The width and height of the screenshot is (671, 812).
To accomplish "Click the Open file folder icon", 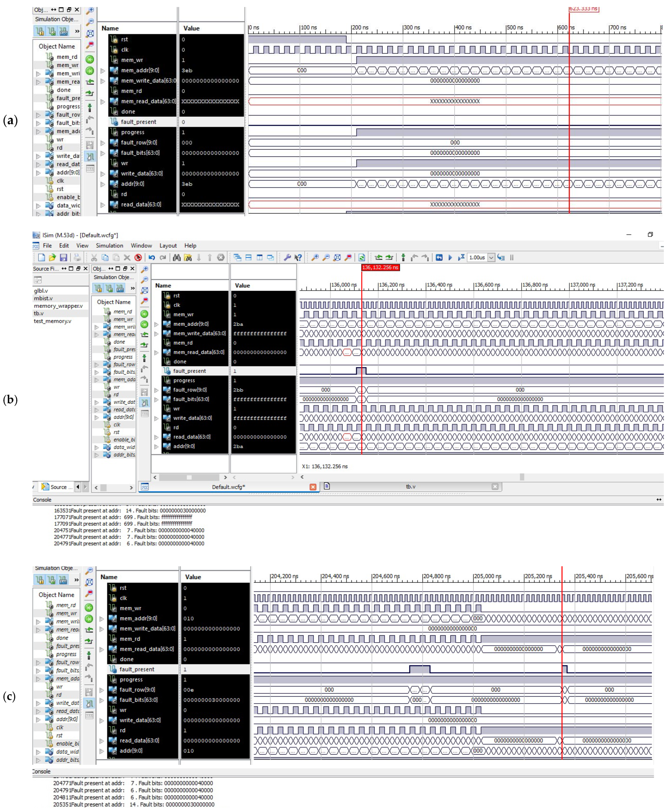I will [52, 258].
